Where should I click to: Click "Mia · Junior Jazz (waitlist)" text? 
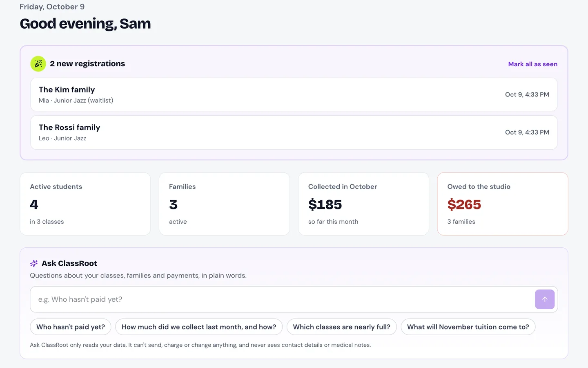click(x=76, y=100)
